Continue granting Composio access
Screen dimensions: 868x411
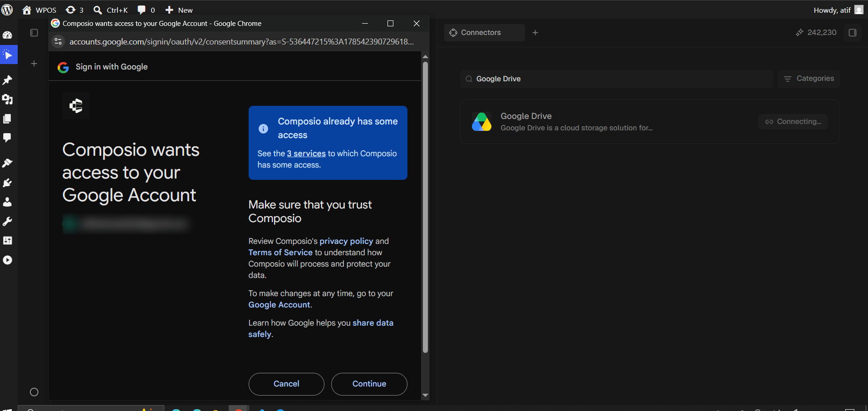click(x=369, y=384)
